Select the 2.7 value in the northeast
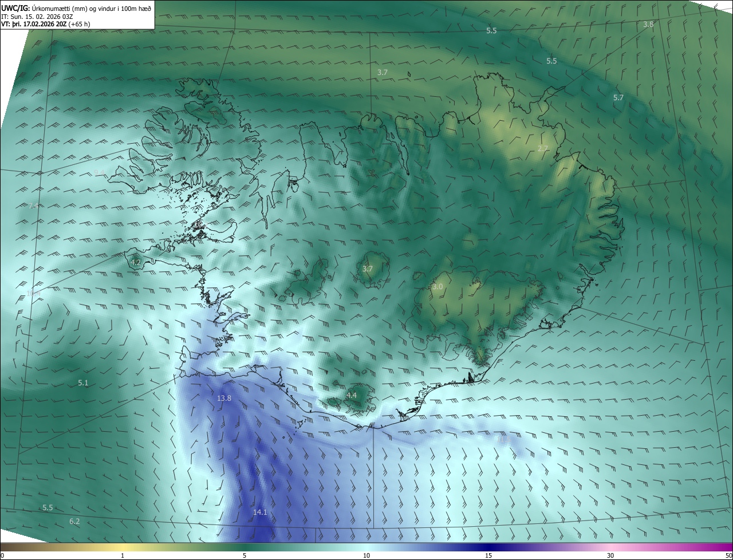Viewport: 733px width, 560px height. [543, 148]
